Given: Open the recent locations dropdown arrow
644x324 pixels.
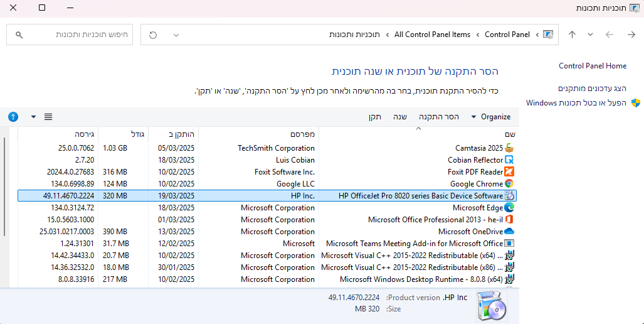Looking at the screenshot, I should coord(590,35).
